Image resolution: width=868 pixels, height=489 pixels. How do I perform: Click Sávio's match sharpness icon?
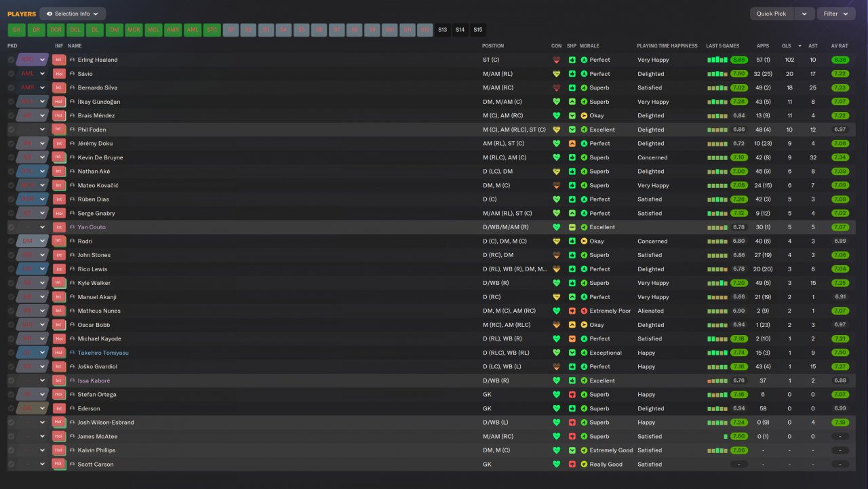[x=572, y=74]
